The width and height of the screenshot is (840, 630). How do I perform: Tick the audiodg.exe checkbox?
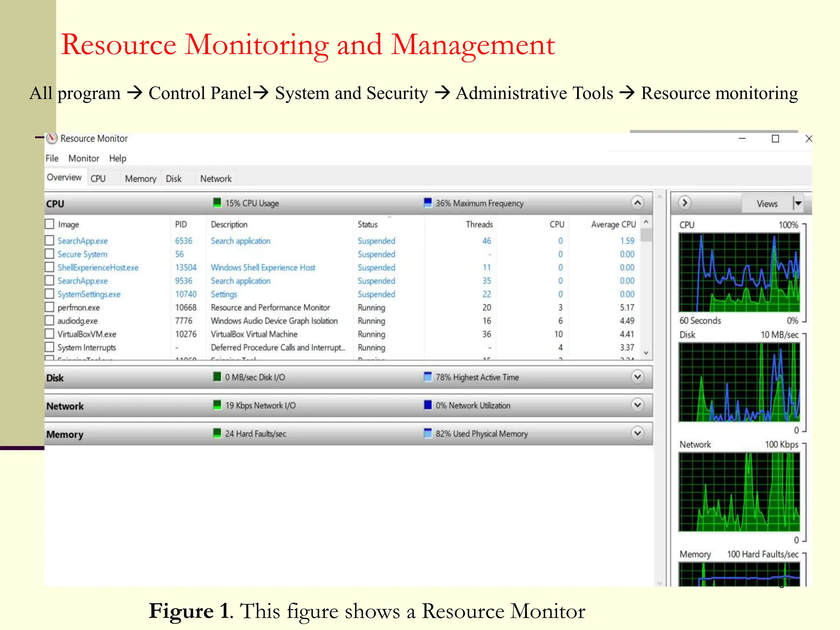tap(49, 320)
